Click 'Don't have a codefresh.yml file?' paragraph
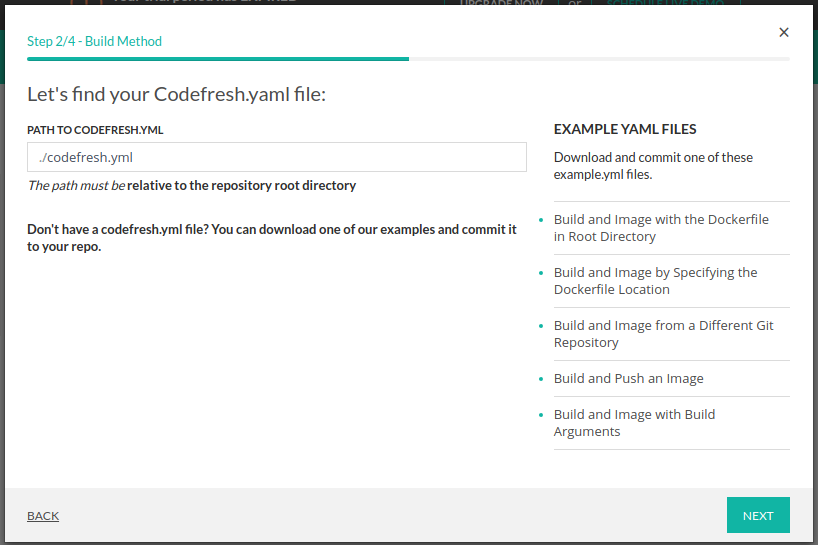This screenshot has width=818, height=545. (x=272, y=238)
